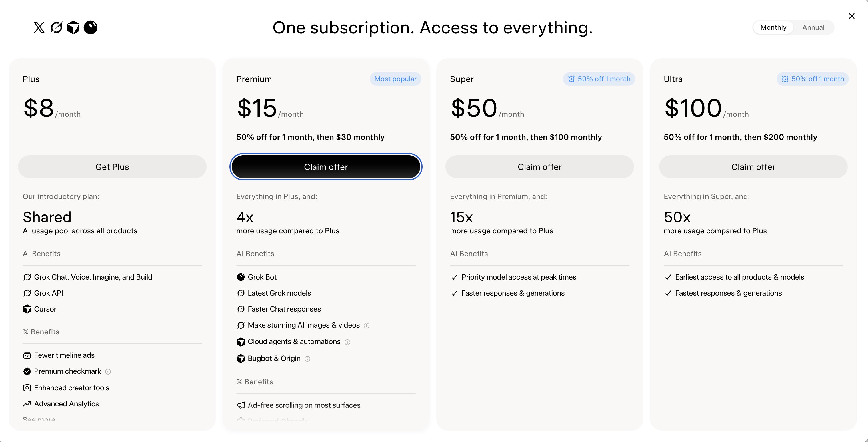Click the X logo icon in header
Screen dimensions: 868x442
(39, 27)
